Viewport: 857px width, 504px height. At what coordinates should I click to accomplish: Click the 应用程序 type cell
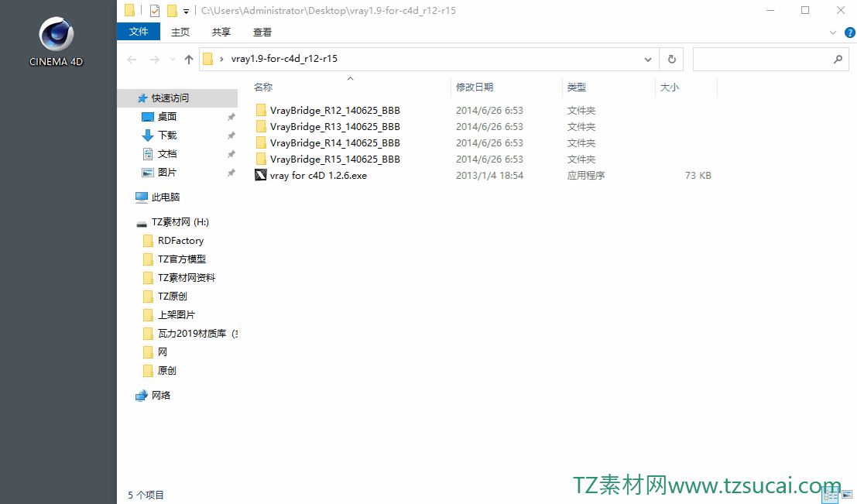point(586,176)
